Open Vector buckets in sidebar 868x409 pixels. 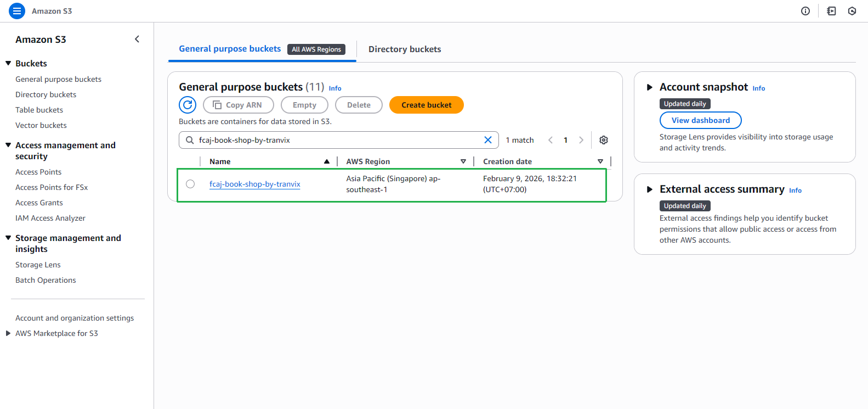point(41,125)
